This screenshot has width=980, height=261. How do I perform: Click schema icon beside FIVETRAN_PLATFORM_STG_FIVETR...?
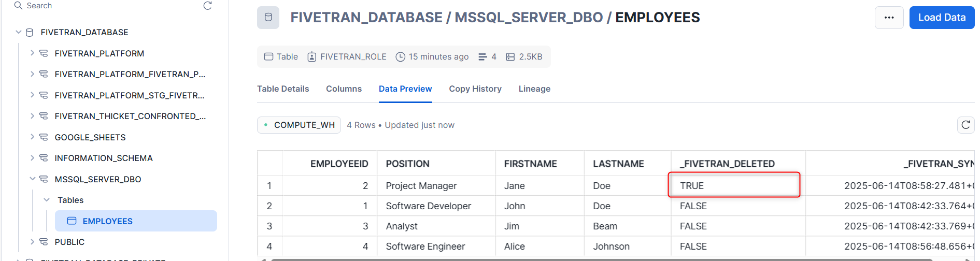click(44, 95)
